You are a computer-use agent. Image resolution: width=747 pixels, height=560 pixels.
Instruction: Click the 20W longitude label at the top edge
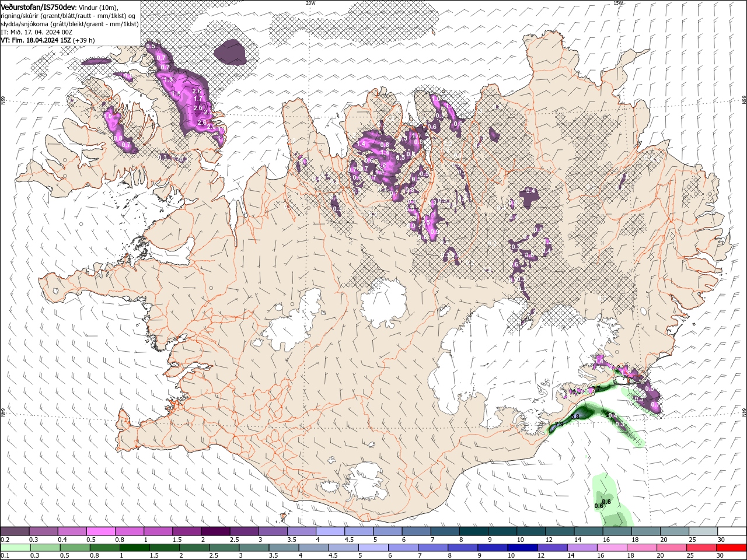click(x=310, y=3)
